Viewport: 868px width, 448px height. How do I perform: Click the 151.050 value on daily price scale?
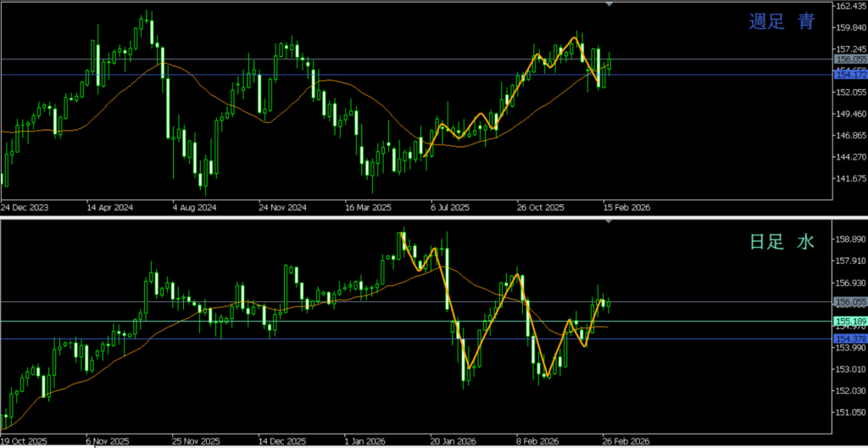pyautogui.click(x=850, y=436)
